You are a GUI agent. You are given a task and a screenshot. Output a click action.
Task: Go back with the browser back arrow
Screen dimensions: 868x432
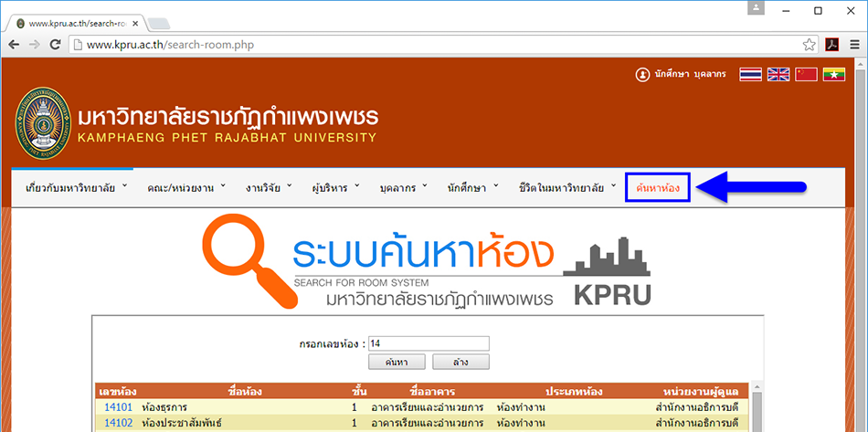14,45
